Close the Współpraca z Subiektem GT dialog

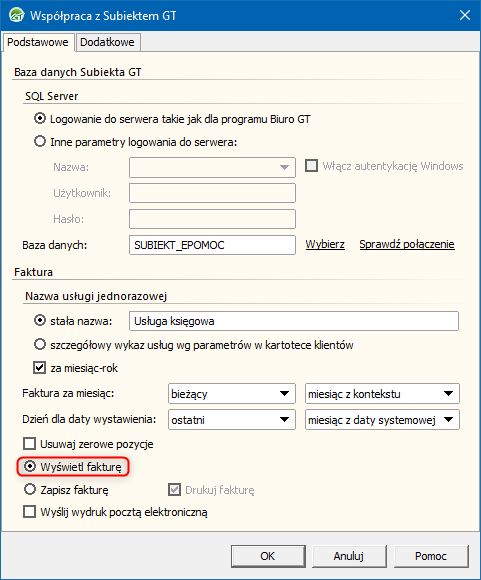pyautogui.click(x=465, y=15)
